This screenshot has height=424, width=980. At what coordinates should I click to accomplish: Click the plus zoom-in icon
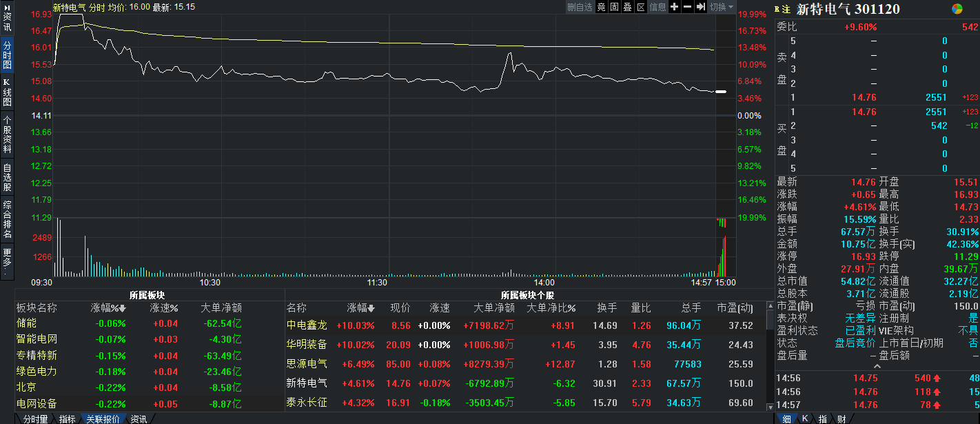(x=674, y=7)
